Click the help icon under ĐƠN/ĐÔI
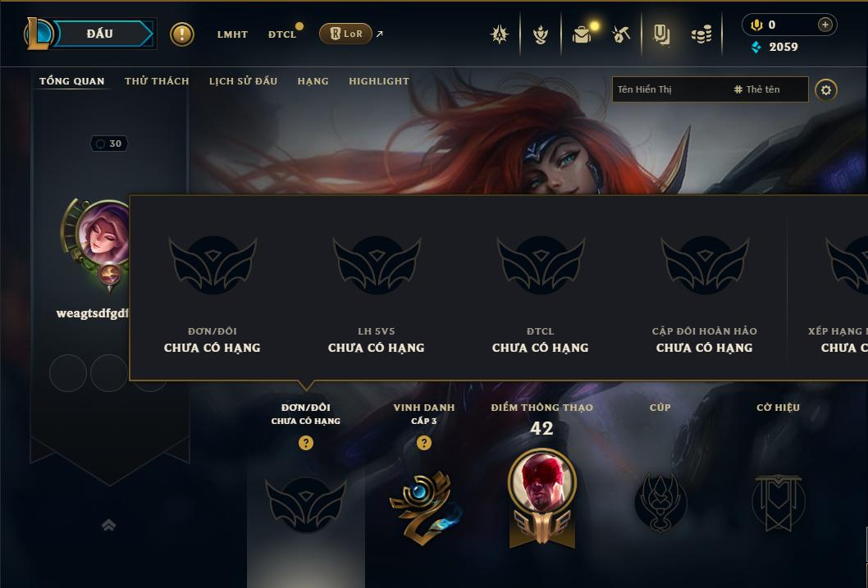The image size is (868, 588). pos(305,443)
